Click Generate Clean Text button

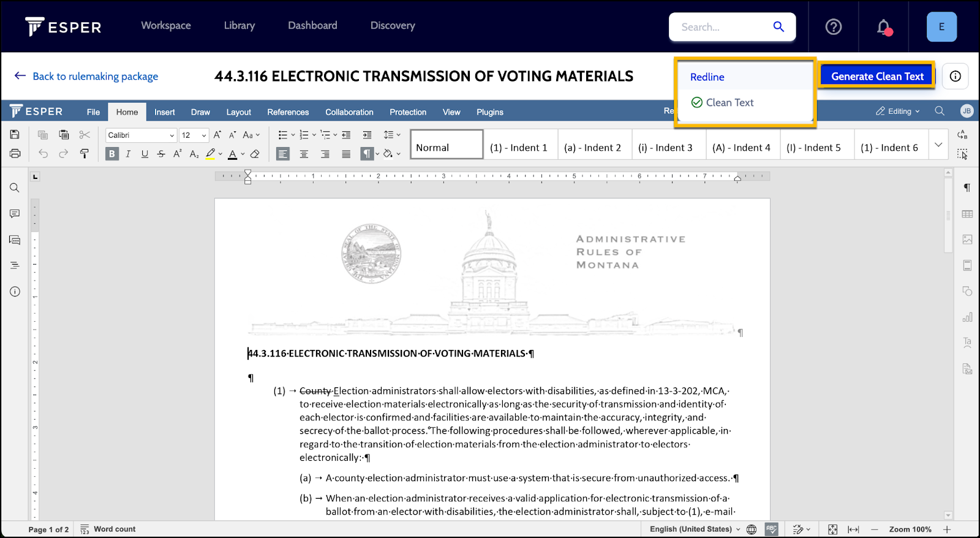pos(877,76)
